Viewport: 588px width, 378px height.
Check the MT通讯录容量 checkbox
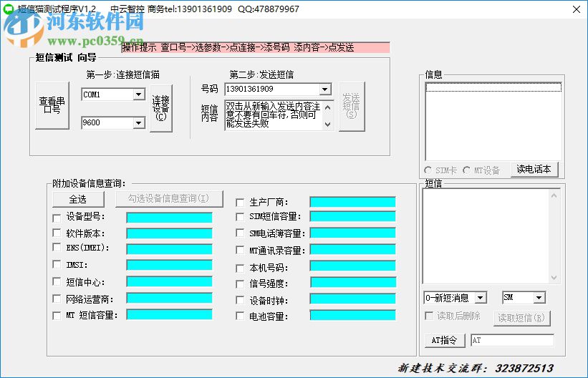[x=240, y=250]
